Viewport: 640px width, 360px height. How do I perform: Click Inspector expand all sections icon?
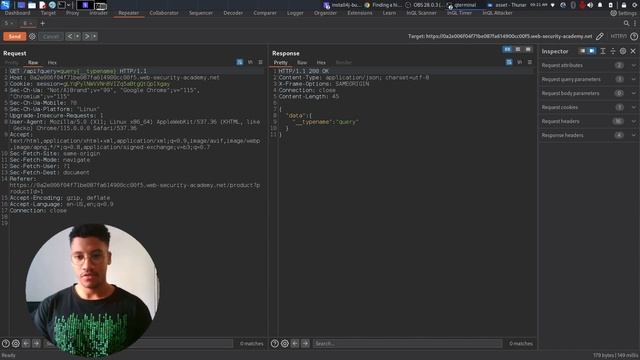(603, 51)
